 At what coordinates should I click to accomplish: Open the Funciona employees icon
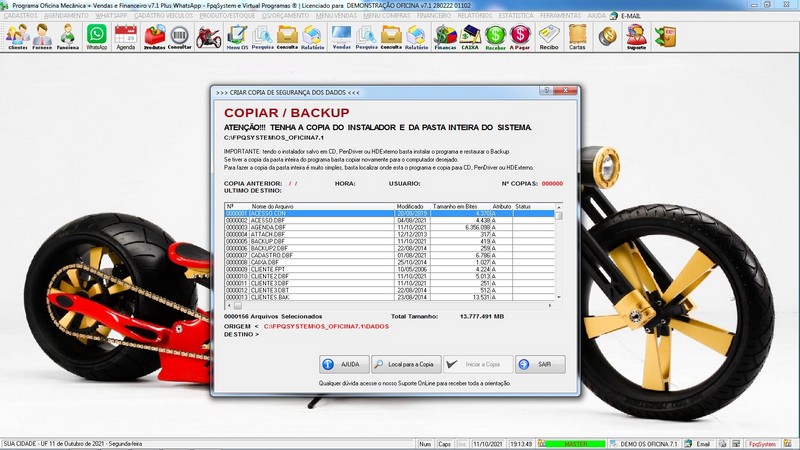[67, 37]
